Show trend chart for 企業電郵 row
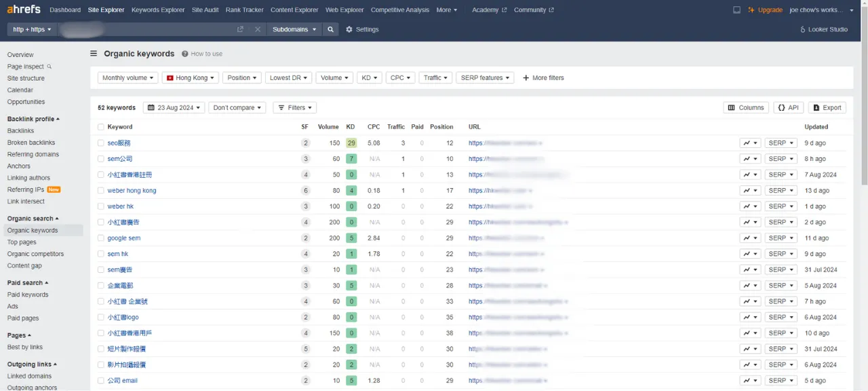The height and width of the screenshot is (391, 868). tap(750, 286)
